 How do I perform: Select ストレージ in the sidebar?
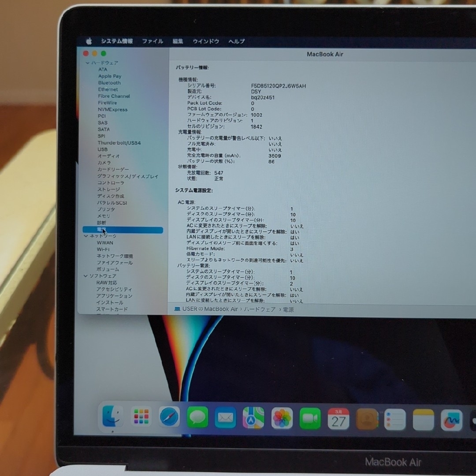(108, 190)
